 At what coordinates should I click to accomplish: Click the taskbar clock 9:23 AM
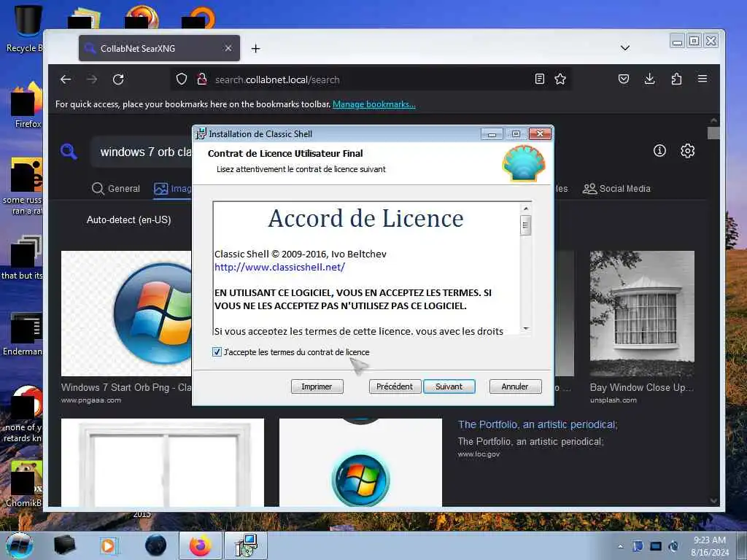709,546
